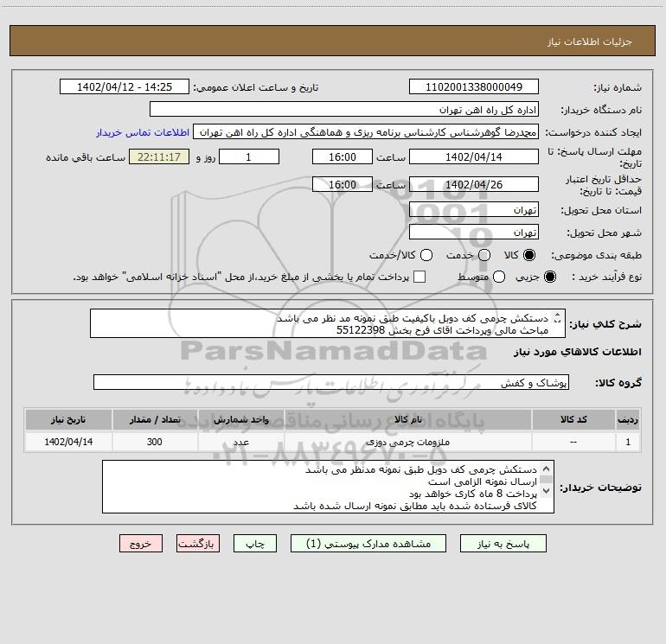The width and height of the screenshot is (666, 644).
Task: Click the row number cell 1
Action: tap(628, 442)
